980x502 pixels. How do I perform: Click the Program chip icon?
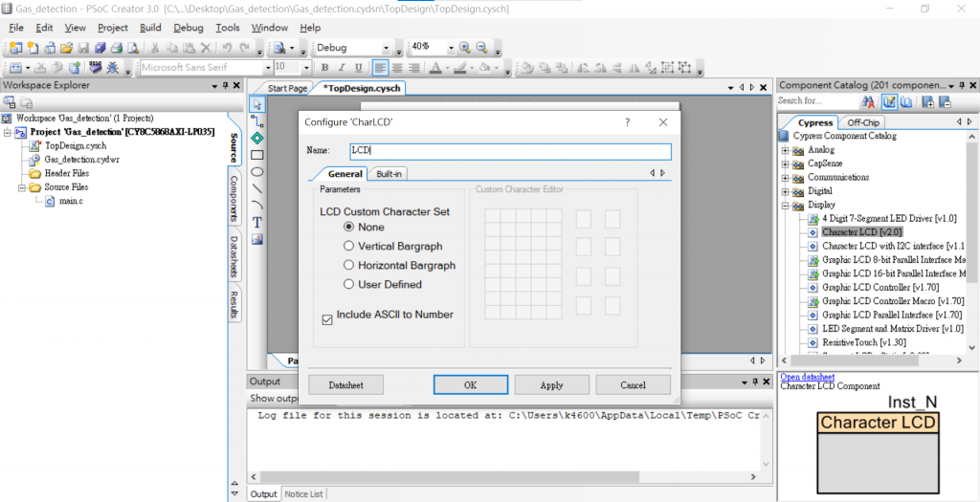pyautogui.click(x=96, y=68)
